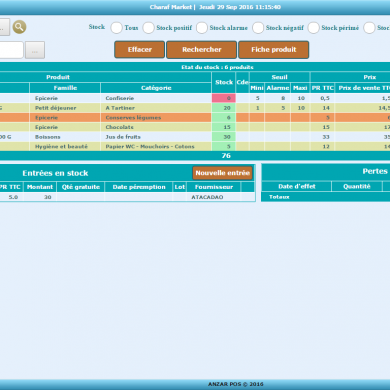Viewport: 390px width, 390px height.
Task: Click the Nouvelle entrée button
Action: (x=222, y=173)
